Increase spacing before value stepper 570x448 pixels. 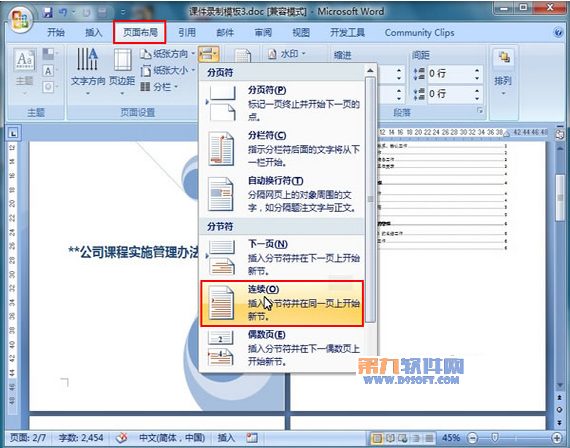(477, 70)
